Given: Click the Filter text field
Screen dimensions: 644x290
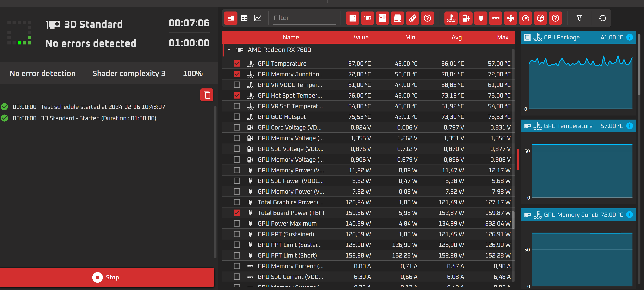Looking at the screenshot, I should point(304,18).
